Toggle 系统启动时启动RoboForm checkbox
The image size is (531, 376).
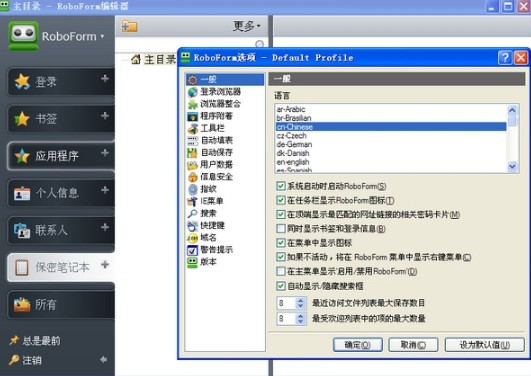click(280, 186)
